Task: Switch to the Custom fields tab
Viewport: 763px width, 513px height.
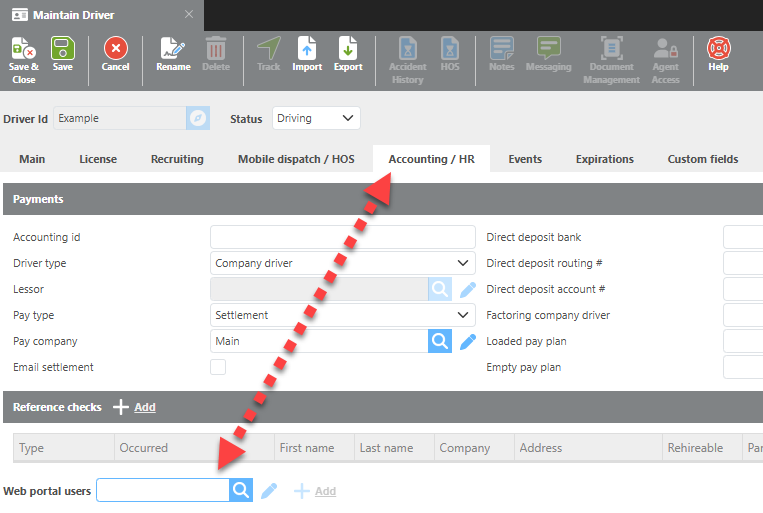Action: coord(703,159)
